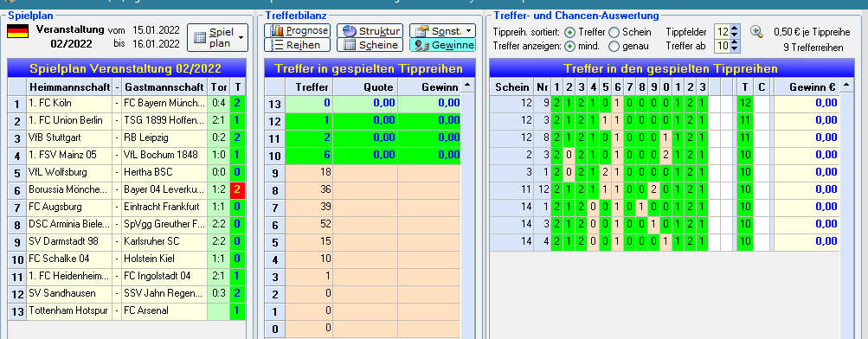Screen dimensions: 868x339
Task: Select the FC Augsburg cell
Action: [68, 207]
